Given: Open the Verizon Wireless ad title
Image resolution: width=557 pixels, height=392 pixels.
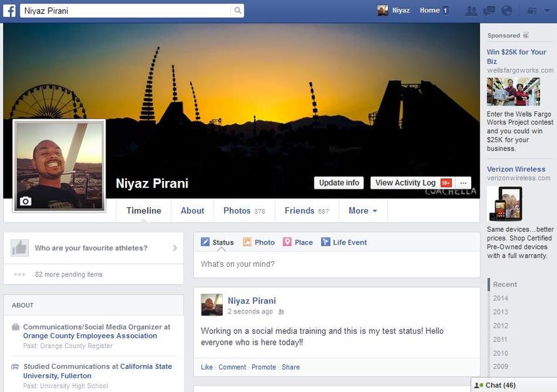Looking at the screenshot, I should click(516, 169).
